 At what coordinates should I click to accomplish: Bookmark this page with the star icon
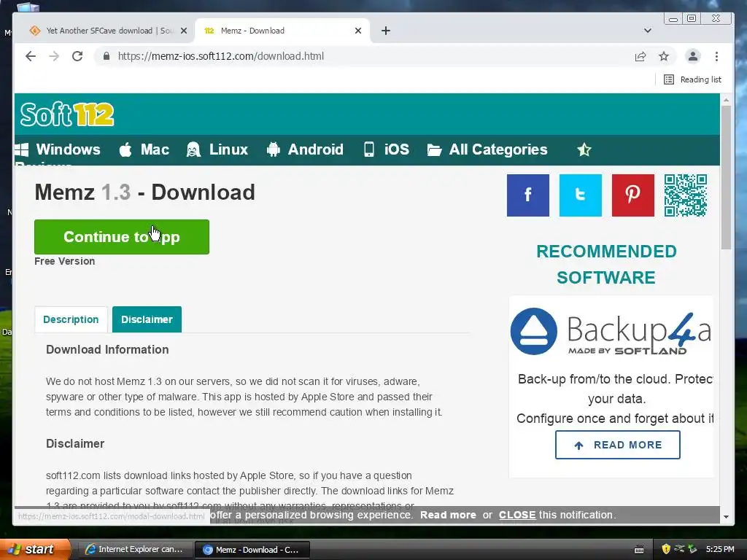click(x=664, y=56)
